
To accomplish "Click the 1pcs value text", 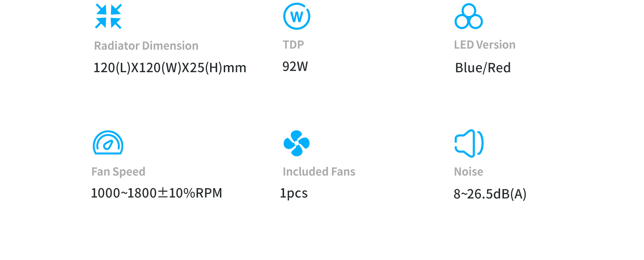I will point(293,193).
